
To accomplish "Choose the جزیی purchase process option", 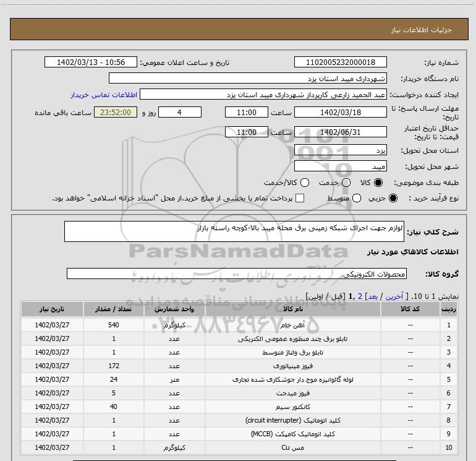I will [x=393, y=198].
